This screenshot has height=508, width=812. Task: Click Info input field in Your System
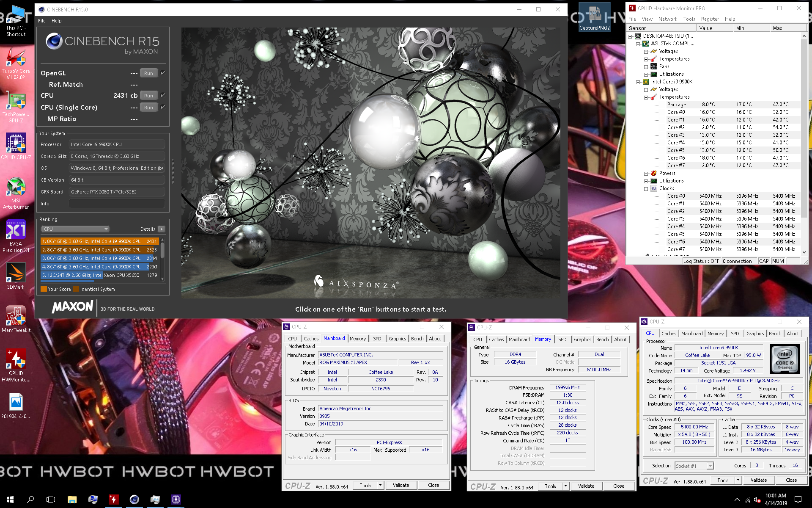click(117, 204)
